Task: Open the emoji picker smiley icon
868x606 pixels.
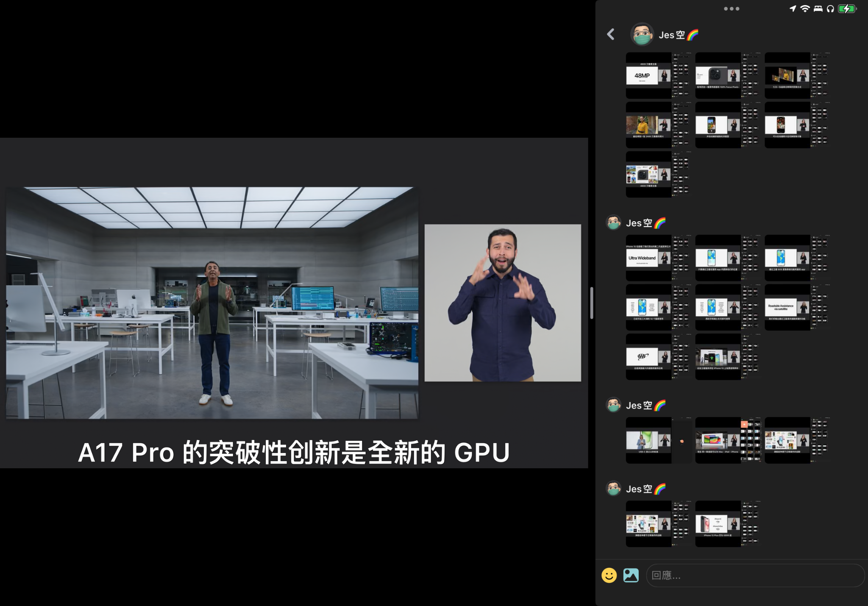Action: click(x=609, y=575)
